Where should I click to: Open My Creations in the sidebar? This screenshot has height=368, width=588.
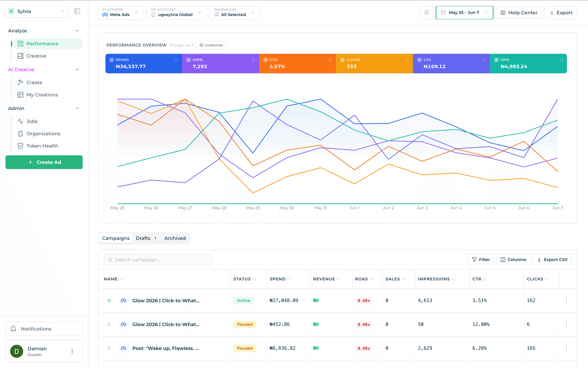tap(48, 95)
